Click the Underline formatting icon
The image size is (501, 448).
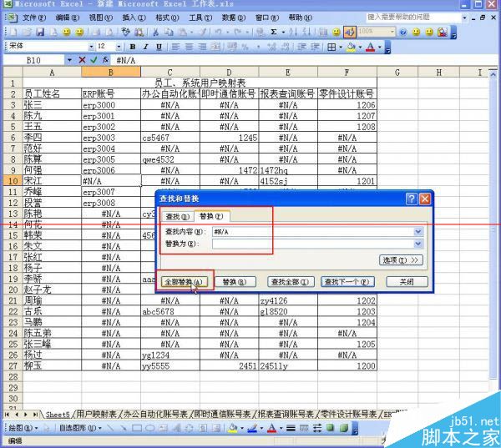pyautogui.click(x=157, y=47)
